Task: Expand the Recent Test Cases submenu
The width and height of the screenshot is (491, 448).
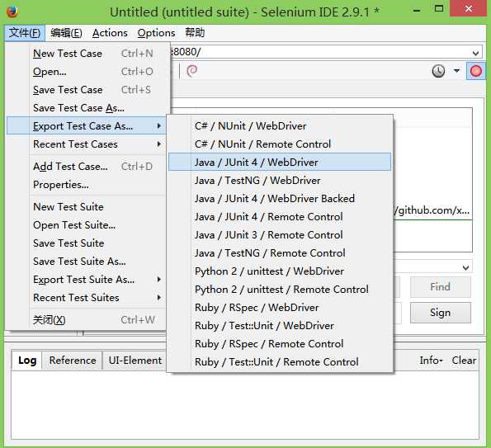Action: click(x=86, y=144)
